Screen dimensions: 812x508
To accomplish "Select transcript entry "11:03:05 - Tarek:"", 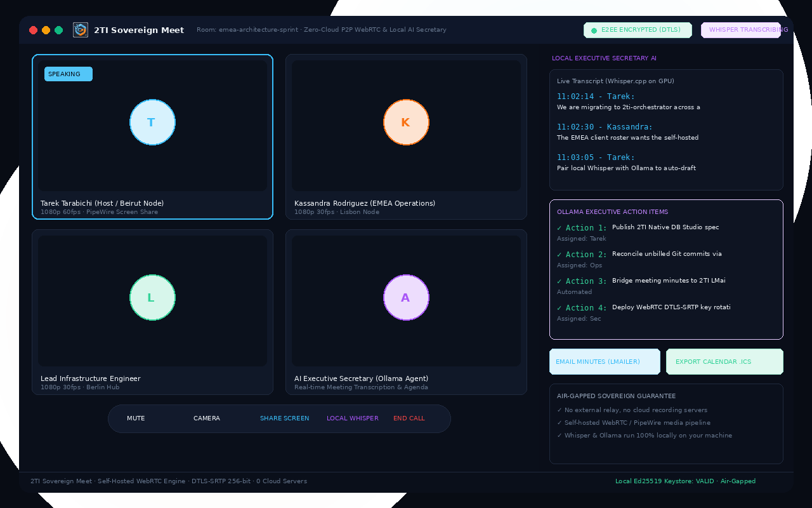I will [596, 157].
